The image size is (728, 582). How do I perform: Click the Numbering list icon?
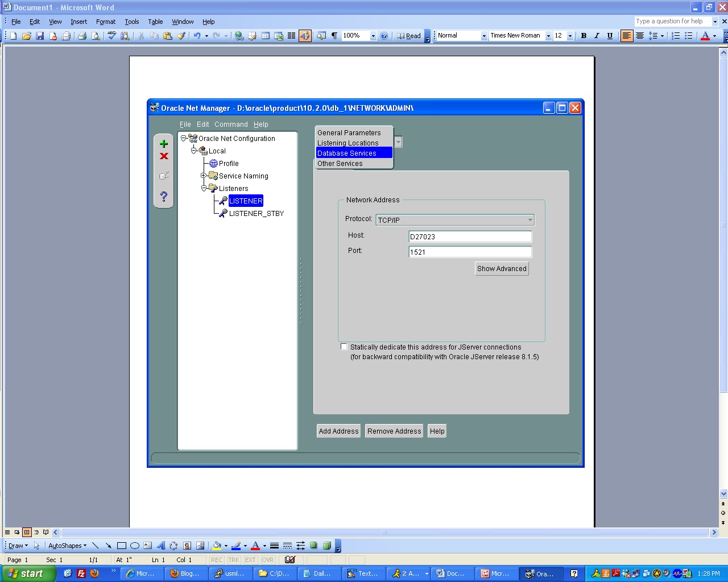[676, 36]
